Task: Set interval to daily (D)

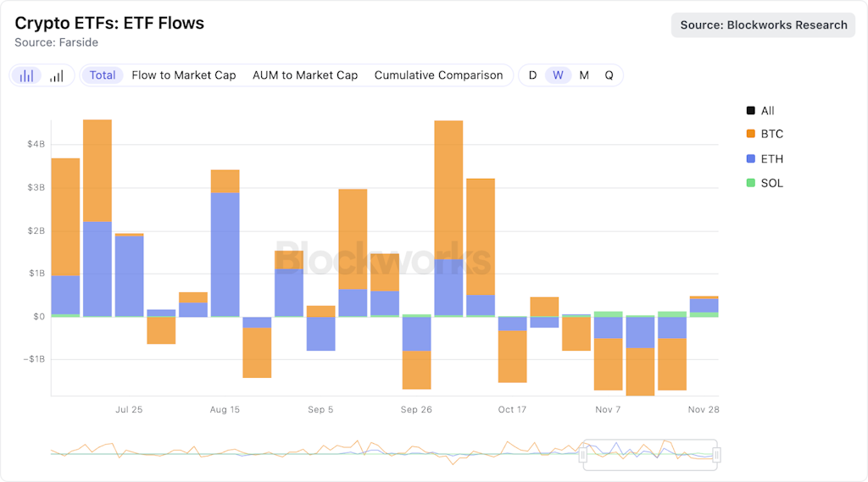Action: (532, 75)
